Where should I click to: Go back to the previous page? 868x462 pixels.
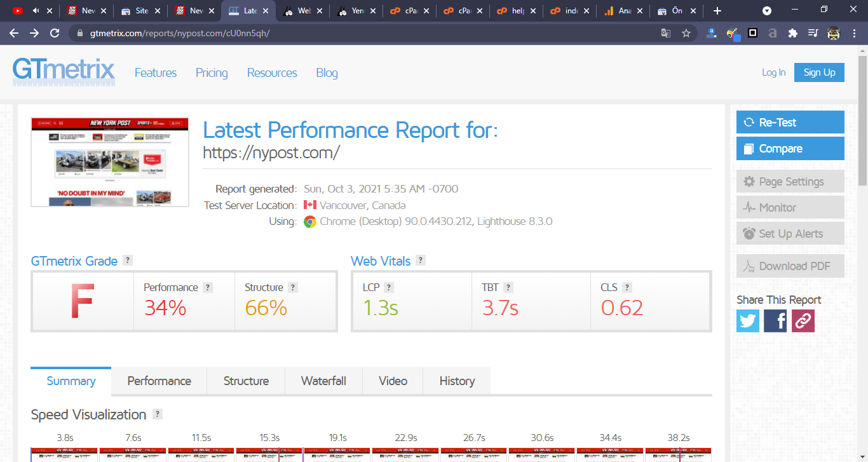click(14, 33)
